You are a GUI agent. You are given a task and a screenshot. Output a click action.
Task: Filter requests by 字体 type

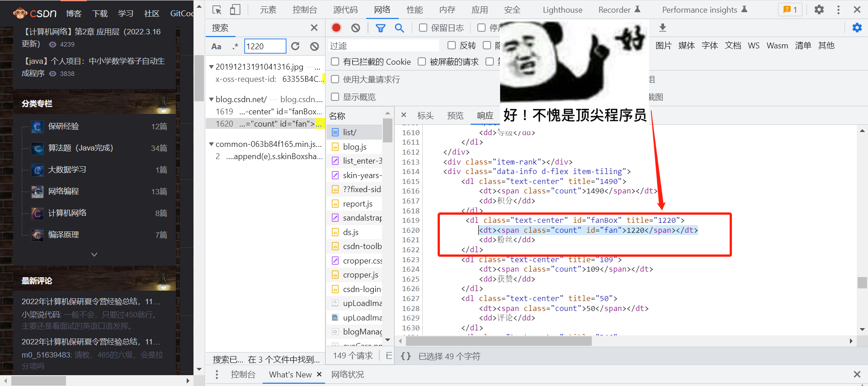tap(710, 46)
